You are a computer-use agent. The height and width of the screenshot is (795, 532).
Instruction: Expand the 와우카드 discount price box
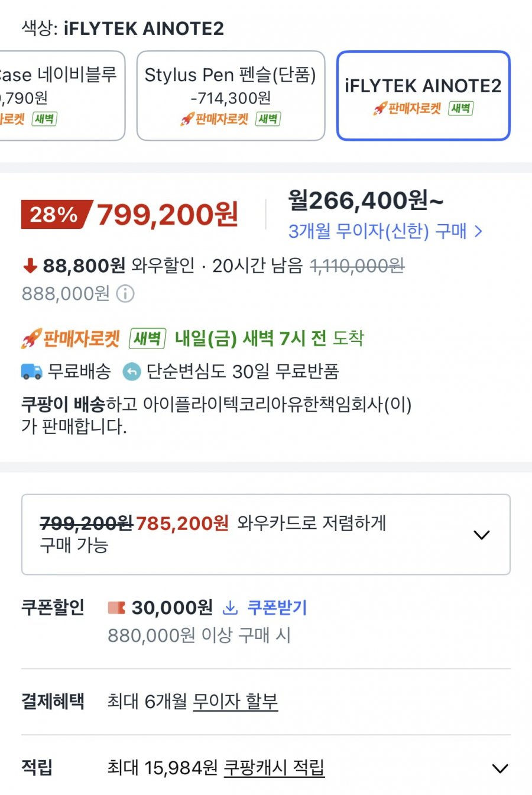tap(266, 535)
